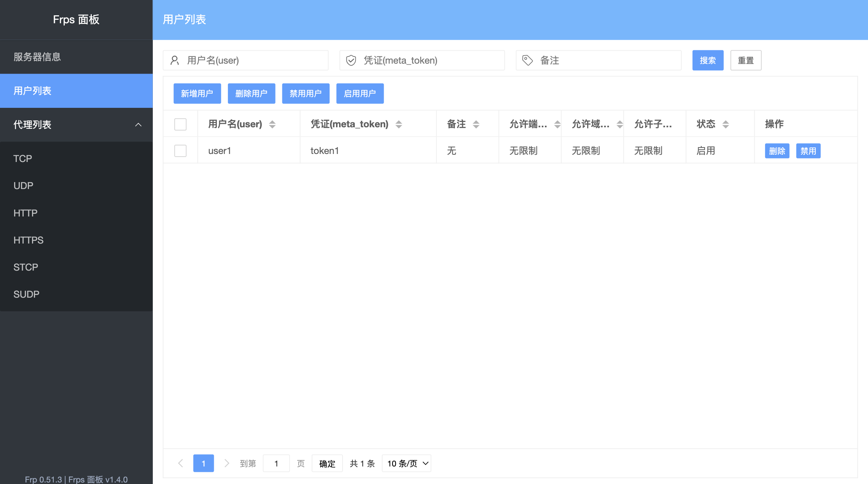
Task: Check the checkbox for the user1 row
Action: point(180,151)
